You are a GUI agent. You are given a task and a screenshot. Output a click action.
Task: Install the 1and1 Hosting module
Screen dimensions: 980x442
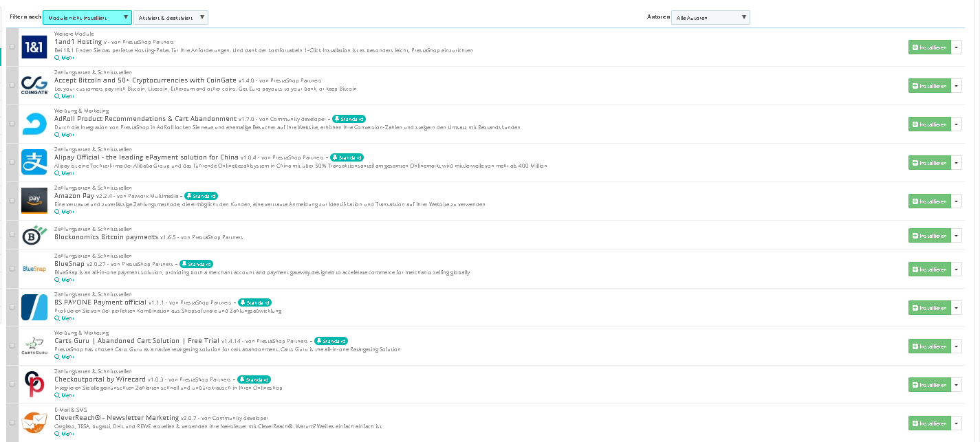click(x=929, y=47)
